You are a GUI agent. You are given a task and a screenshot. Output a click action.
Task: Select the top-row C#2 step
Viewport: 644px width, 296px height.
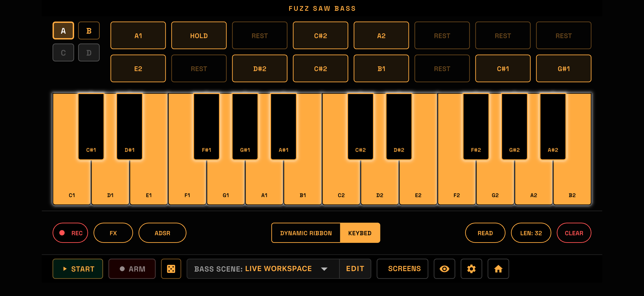(x=320, y=35)
